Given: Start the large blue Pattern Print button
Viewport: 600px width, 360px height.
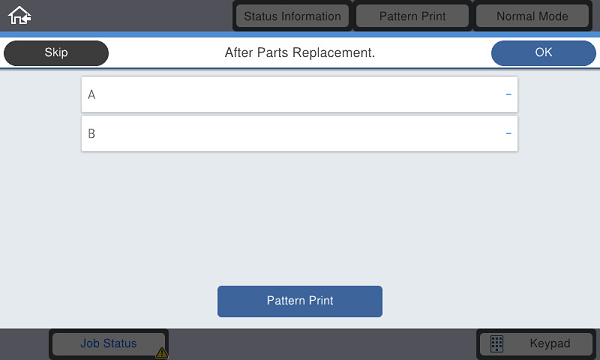Looking at the screenshot, I should [x=300, y=301].
